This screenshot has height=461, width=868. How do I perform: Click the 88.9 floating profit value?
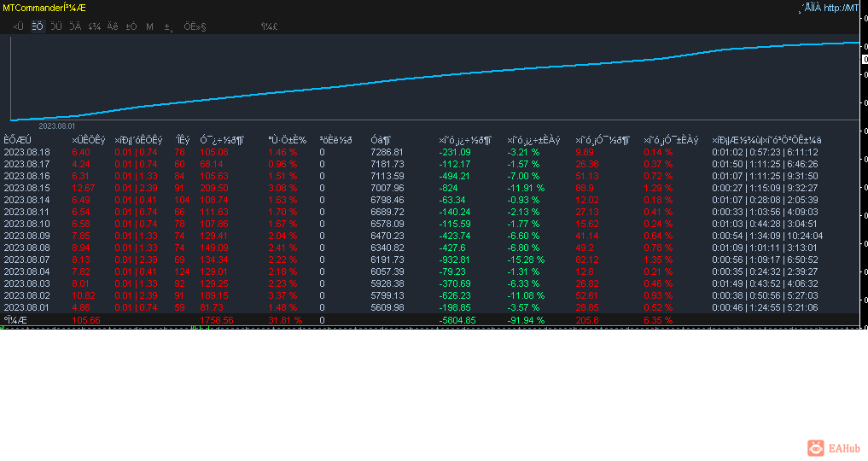coord(585,188)
